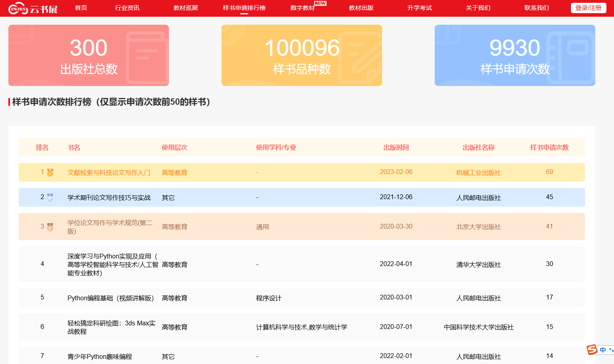This screenshot has width=614, height=364.
Task: Click the gold medal icon for rank 1
Action: tap(50, 172)
